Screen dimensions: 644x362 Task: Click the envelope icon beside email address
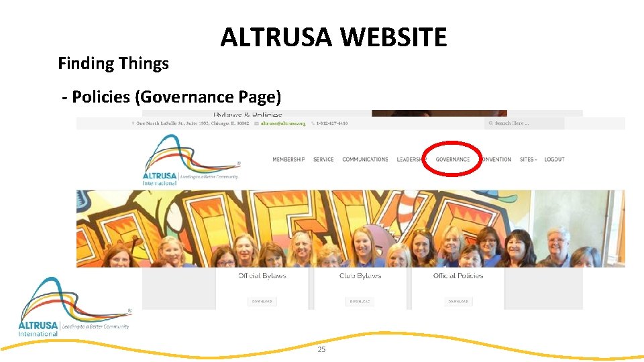[x=257, y=123]
